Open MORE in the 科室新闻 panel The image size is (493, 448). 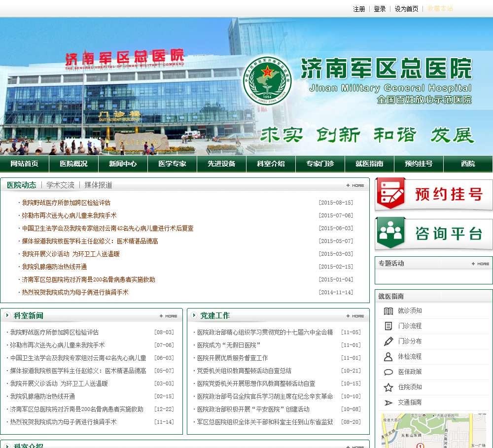[169, 316]
